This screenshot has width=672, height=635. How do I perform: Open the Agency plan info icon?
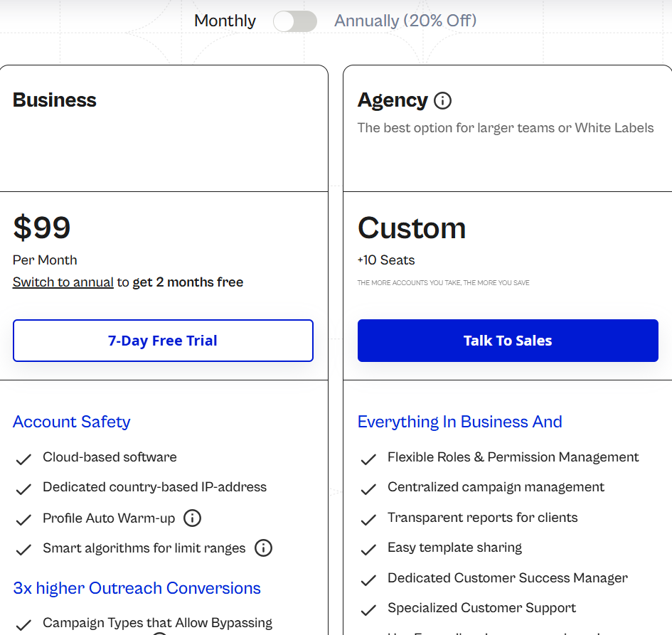point(442,100)
